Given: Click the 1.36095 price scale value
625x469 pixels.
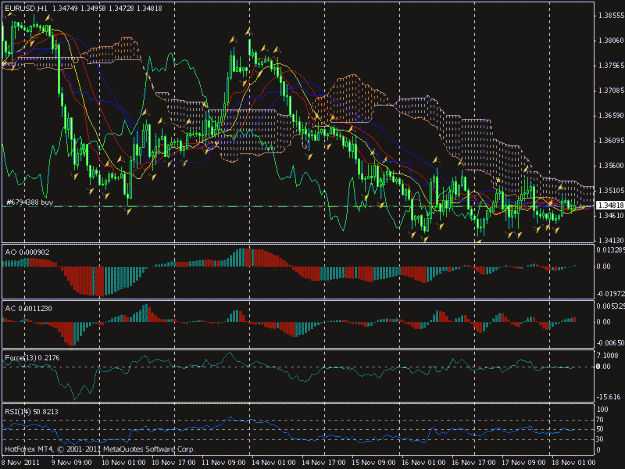Looking at the screenshot, I should [x=611, y=141].
